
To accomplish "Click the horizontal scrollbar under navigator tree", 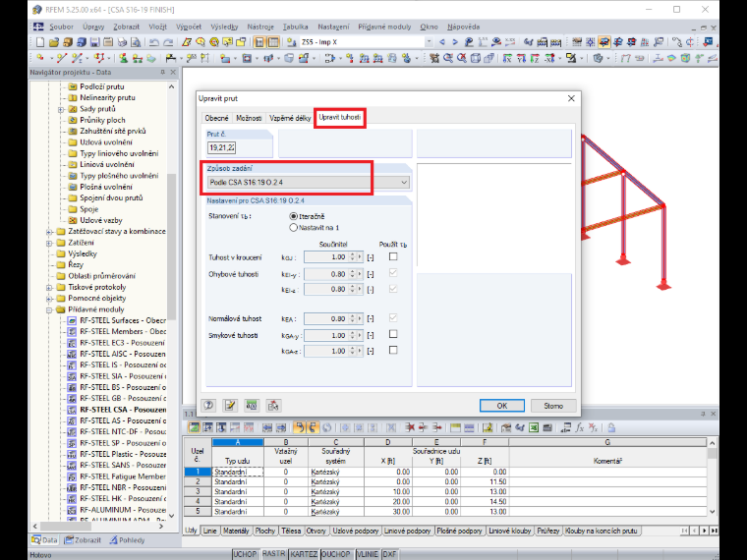I will [66, 527].
